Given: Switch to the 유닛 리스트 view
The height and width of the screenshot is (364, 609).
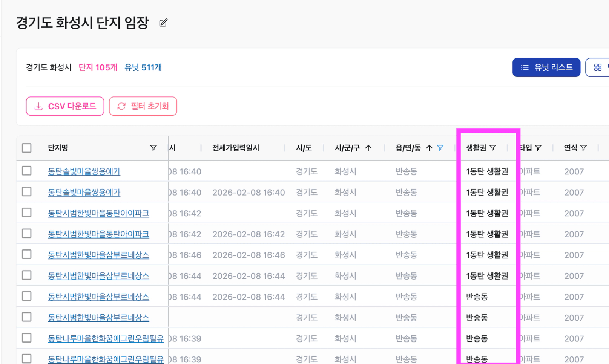Looking at the screenshot, I should pyautogui.click(x=546, y=67).
